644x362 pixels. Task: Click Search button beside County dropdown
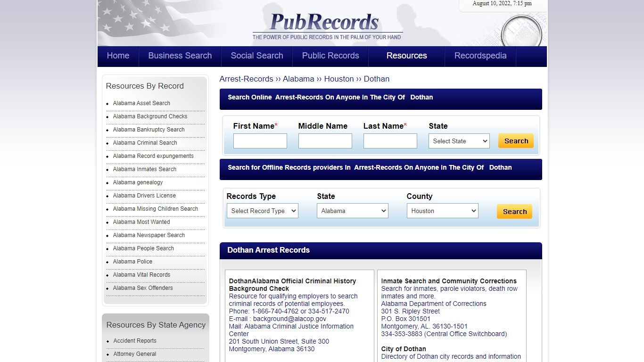pyautogui.click(x=514, y=212)
